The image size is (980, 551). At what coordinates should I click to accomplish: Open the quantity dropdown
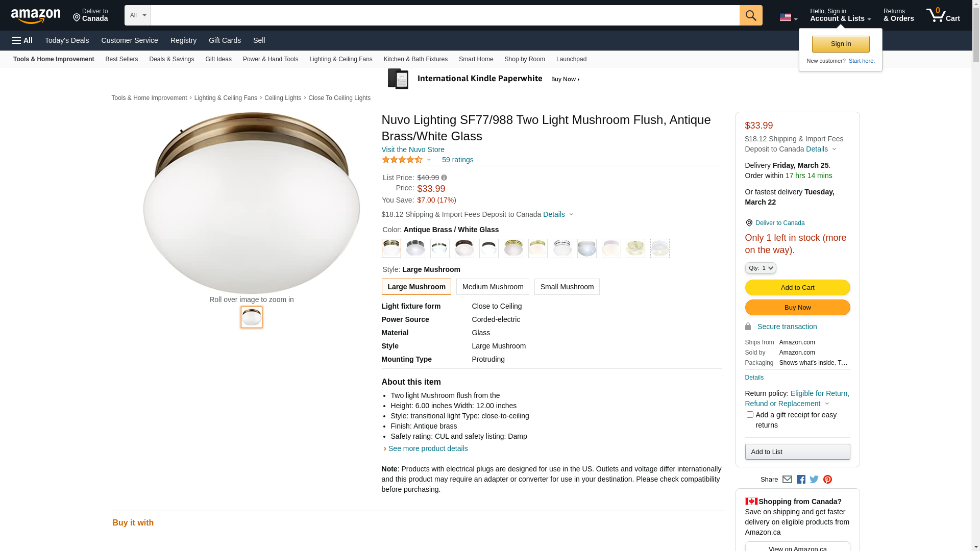(x=761, y=268)
